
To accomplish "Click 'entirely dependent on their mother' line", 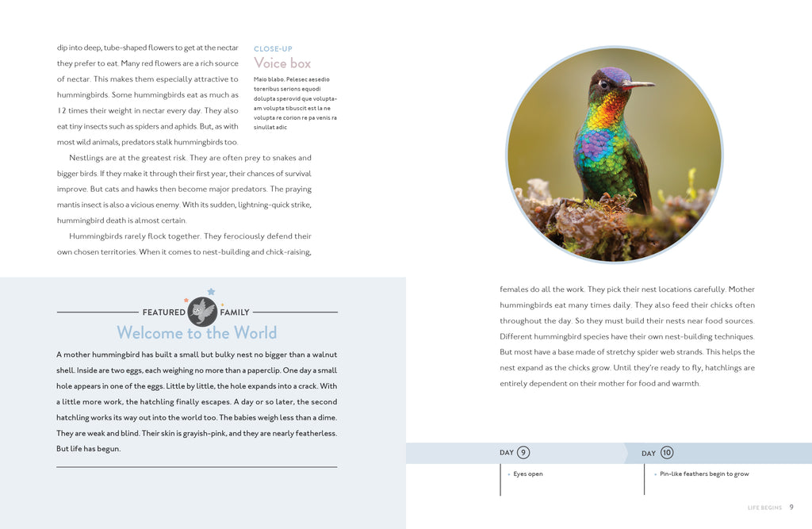I will (600, 384).
